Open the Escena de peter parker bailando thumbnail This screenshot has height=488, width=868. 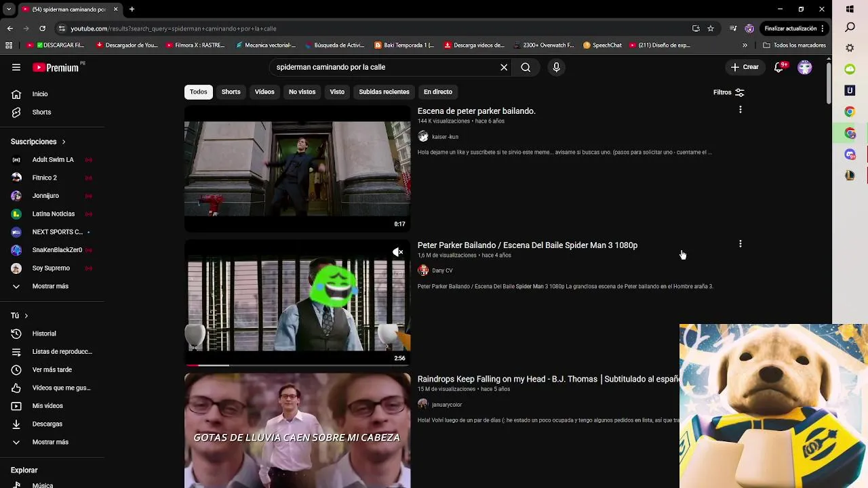[297, 169]
